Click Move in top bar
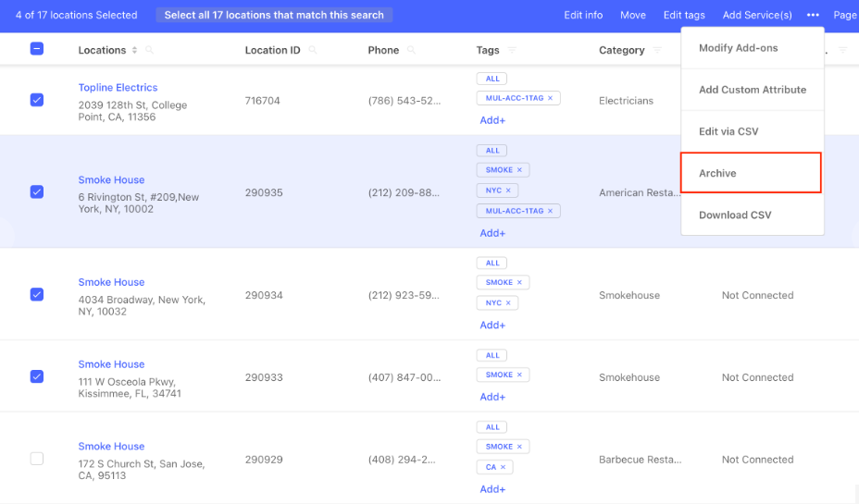Viewport: 859px width, 504px height. 633,16
